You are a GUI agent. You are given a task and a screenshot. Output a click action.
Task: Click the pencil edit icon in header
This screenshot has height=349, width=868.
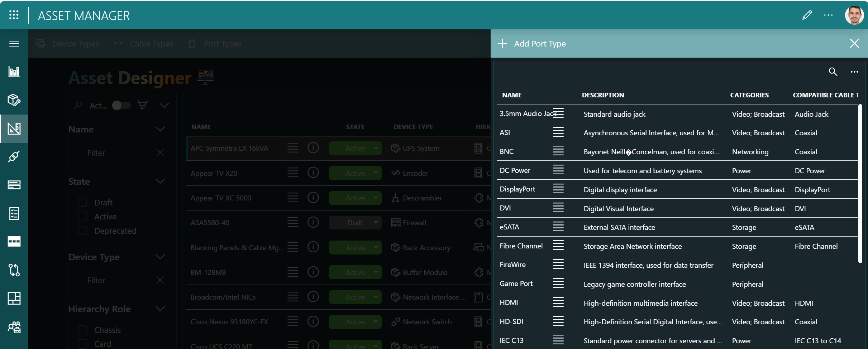(x=807, y=15)
